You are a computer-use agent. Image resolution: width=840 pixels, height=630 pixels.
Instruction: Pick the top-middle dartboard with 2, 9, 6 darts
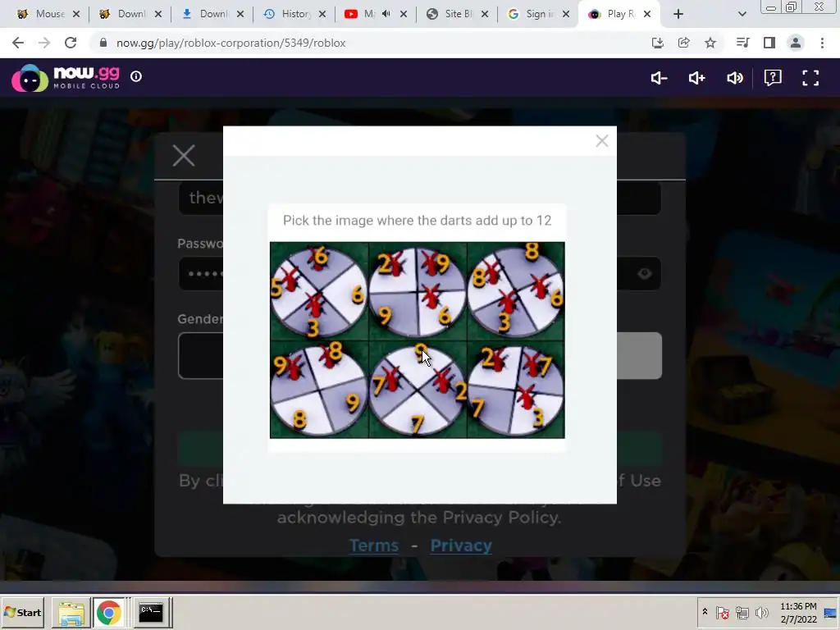[x=418, y=291]
